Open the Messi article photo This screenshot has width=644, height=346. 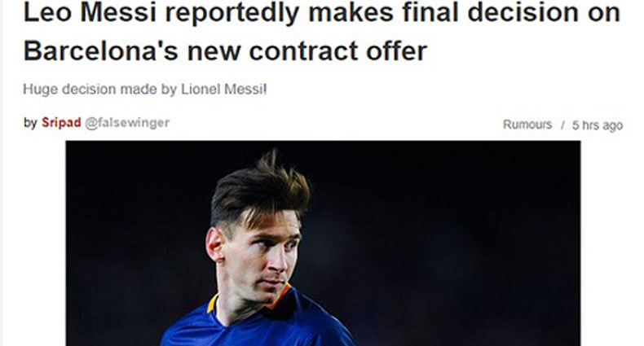(x=323, y=243)
